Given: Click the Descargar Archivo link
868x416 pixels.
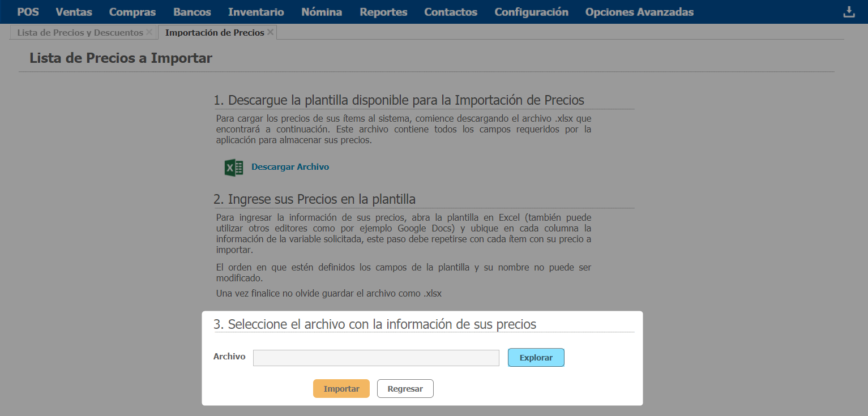Looking at the screenshot, I should pos(290,167).
